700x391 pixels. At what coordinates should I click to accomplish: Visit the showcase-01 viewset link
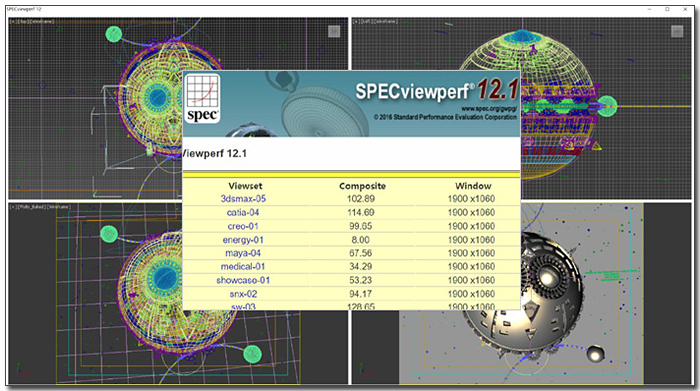(243, 280)
